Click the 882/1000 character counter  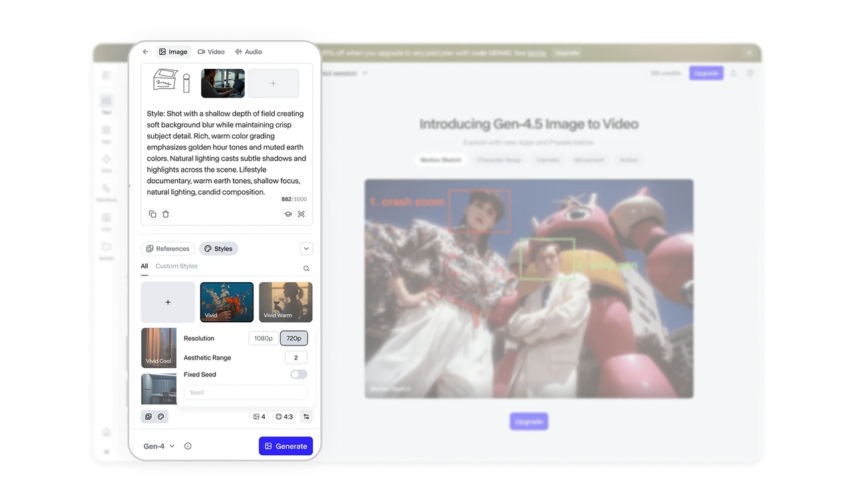[x=294, y=199]
